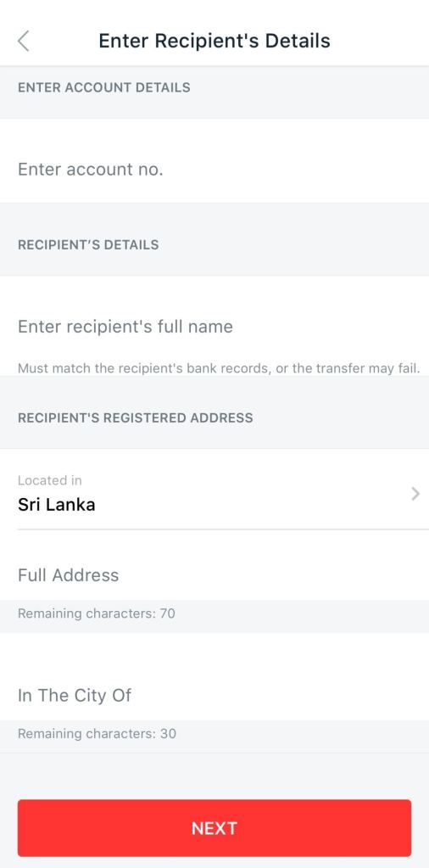Tap empty gray space above NEXT button
This screenshot has width=429, height=868.
pos(214,776)
